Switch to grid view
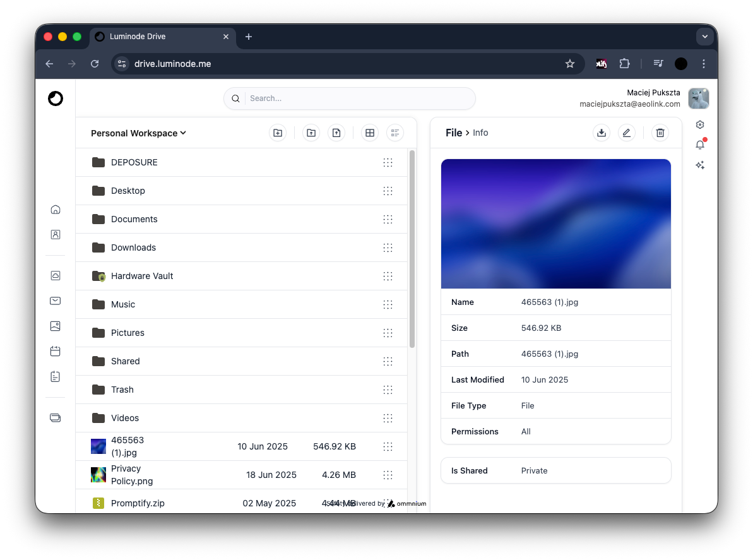This screenshot has width=753, height=560. [x=370, y=133]
